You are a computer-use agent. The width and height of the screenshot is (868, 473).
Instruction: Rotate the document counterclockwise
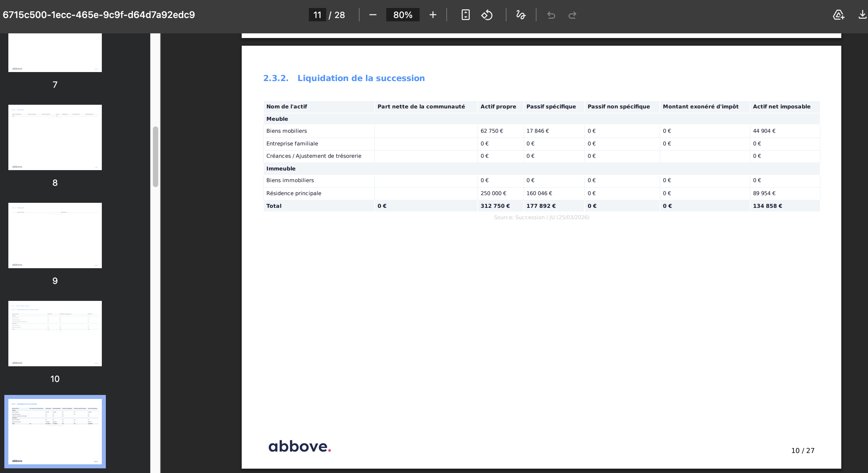coord(487,15)
